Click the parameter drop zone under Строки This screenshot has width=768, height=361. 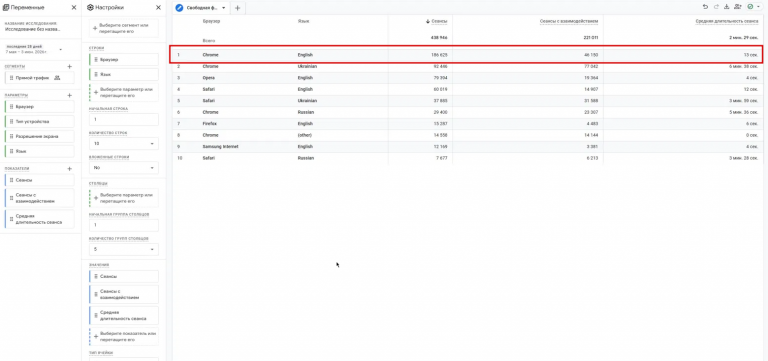click(124, 93)
